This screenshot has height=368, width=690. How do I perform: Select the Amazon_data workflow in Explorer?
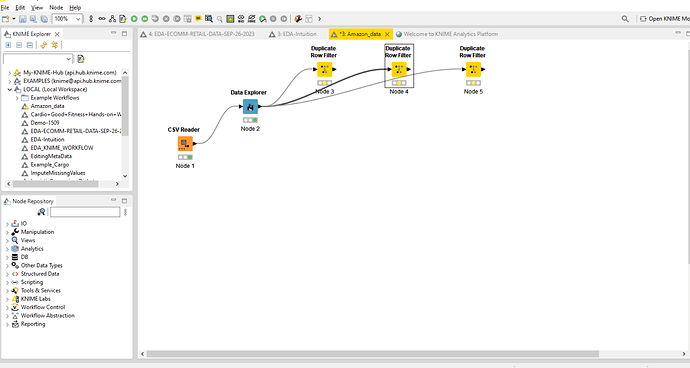pyautogui.click(x=47, y=106)
